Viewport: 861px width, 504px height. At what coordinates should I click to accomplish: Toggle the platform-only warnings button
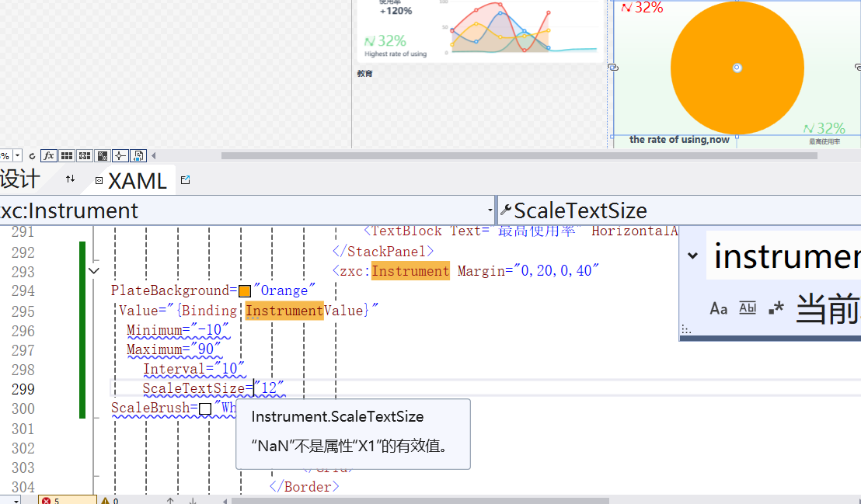[x=138, y=156]
